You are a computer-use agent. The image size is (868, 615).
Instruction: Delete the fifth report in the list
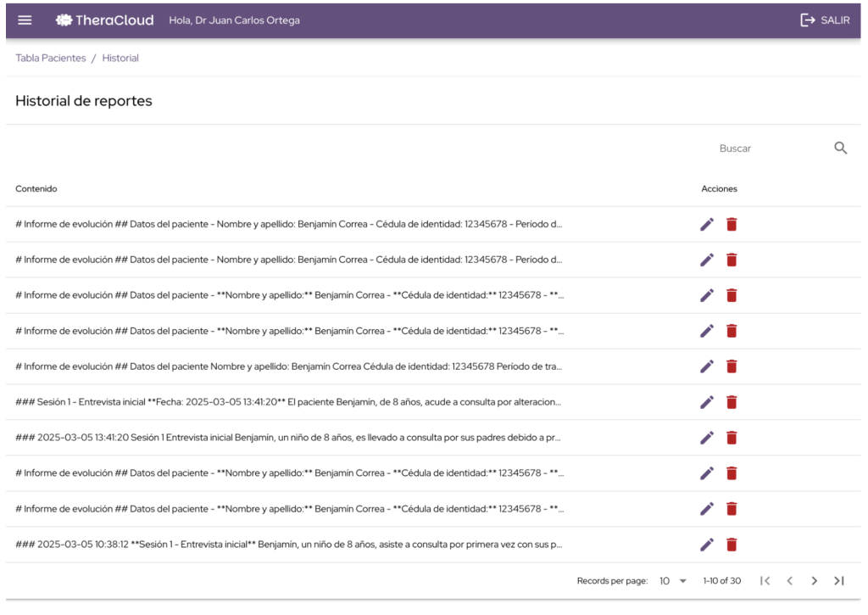pos(732,366)
